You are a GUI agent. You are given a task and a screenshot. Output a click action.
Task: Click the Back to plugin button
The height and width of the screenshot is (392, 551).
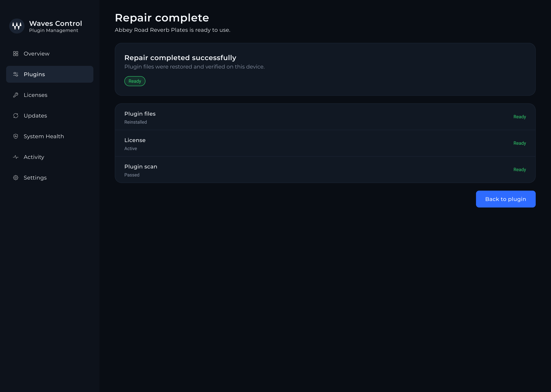(x=506, y=199)
